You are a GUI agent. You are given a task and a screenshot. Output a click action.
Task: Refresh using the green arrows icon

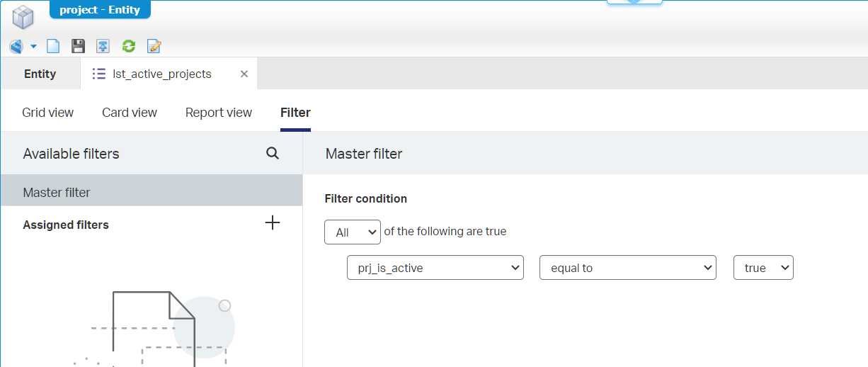(128, 47)
